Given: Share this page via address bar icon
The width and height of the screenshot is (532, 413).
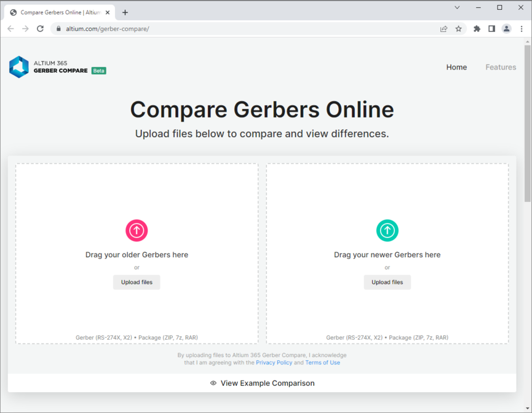Looking at the screenshot, I should [443, 28].
